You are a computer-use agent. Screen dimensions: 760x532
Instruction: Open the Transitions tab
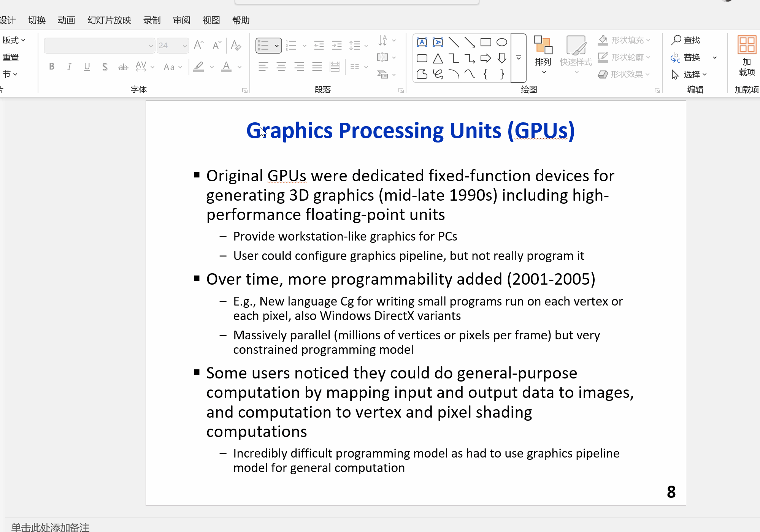pyautogui.click(x=37, y=20)
